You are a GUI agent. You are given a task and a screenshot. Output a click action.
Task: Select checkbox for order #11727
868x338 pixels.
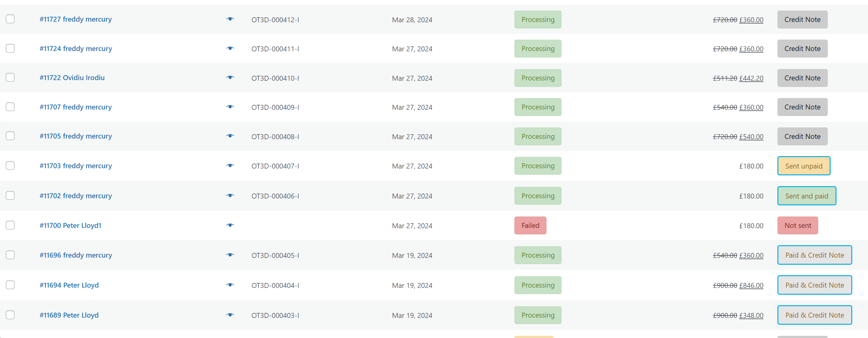click(x=11, y=19)
